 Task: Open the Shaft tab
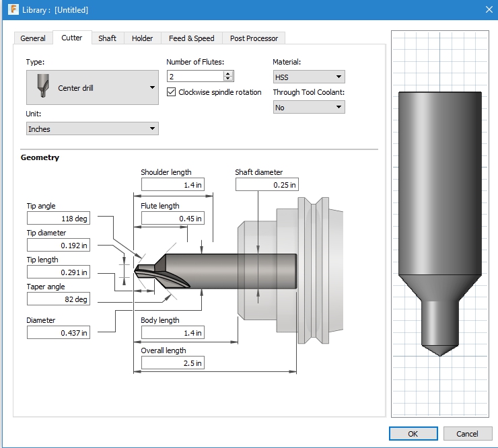tap(107, 38)
